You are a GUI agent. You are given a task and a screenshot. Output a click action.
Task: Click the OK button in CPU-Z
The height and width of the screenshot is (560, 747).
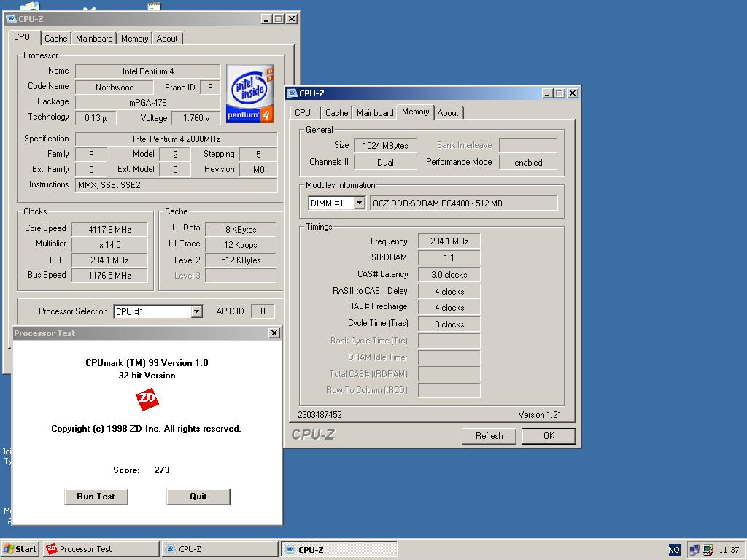point(549,436)
